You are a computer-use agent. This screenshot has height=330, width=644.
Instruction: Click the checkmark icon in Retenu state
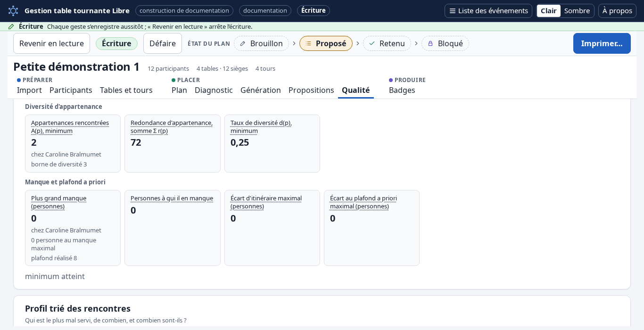click(372, 43)
